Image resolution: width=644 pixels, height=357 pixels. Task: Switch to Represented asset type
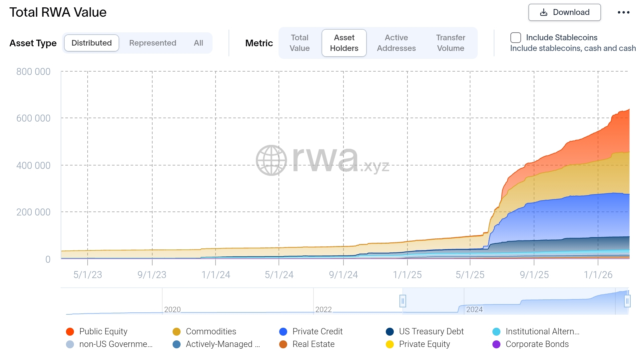point(153,43)
